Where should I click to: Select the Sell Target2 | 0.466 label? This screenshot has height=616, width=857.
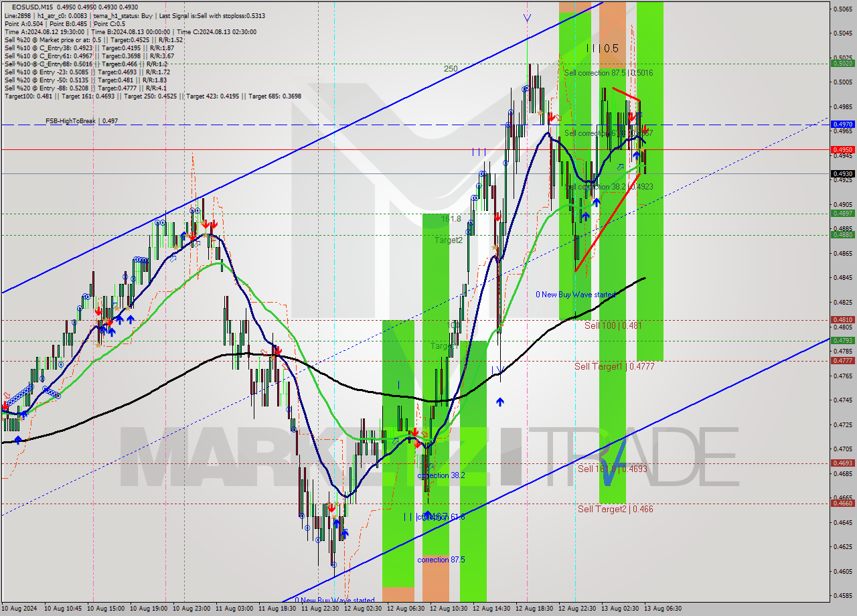point(615,509)
